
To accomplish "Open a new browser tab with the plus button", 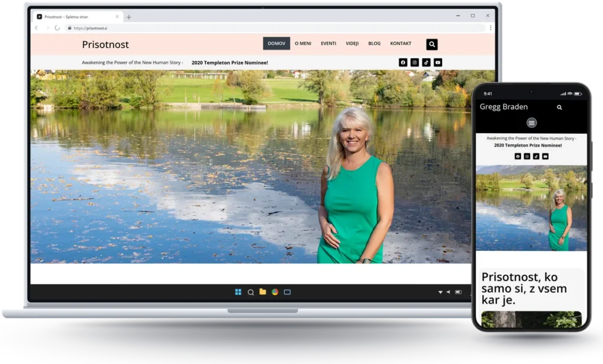I will click(x=129, y=17).
